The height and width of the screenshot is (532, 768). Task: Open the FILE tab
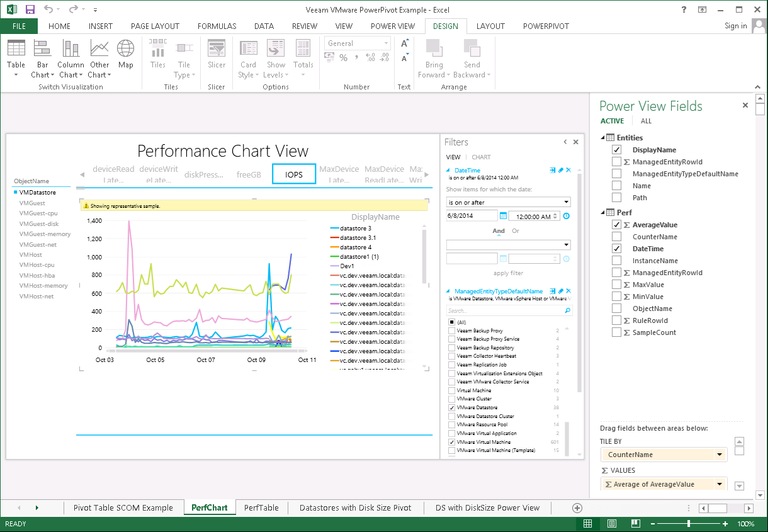(19, 26)
